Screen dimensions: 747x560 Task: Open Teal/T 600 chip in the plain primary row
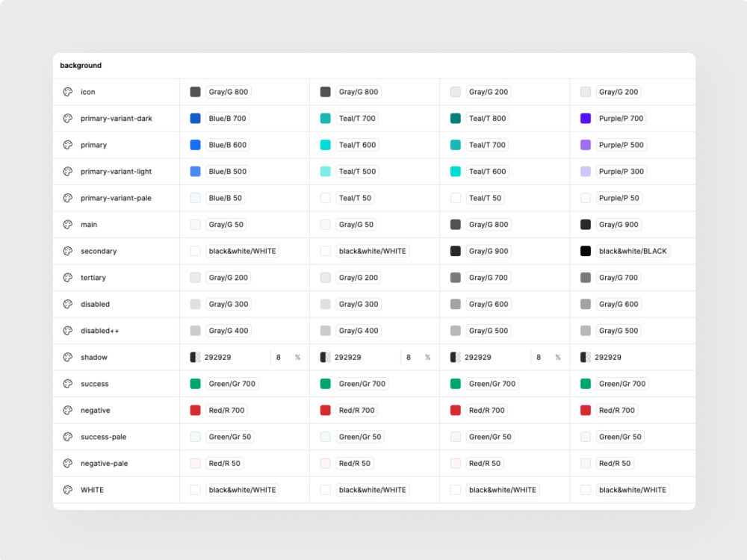click(x=357, y=145)
